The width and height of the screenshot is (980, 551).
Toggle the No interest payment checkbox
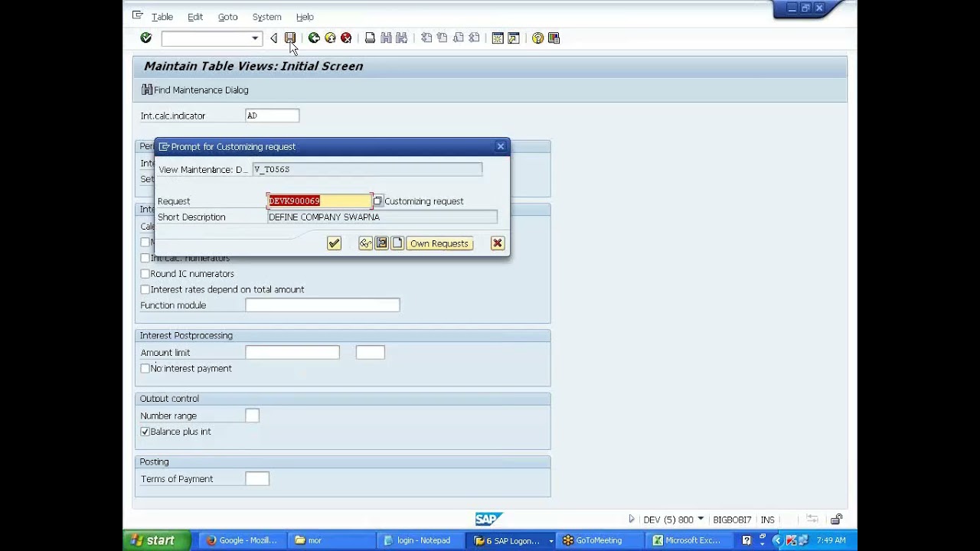coord(145,369)
